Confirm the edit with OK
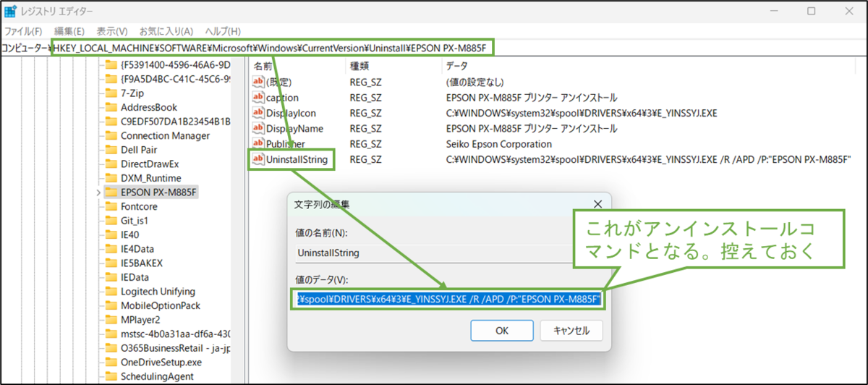 click(x=502, y=331)
